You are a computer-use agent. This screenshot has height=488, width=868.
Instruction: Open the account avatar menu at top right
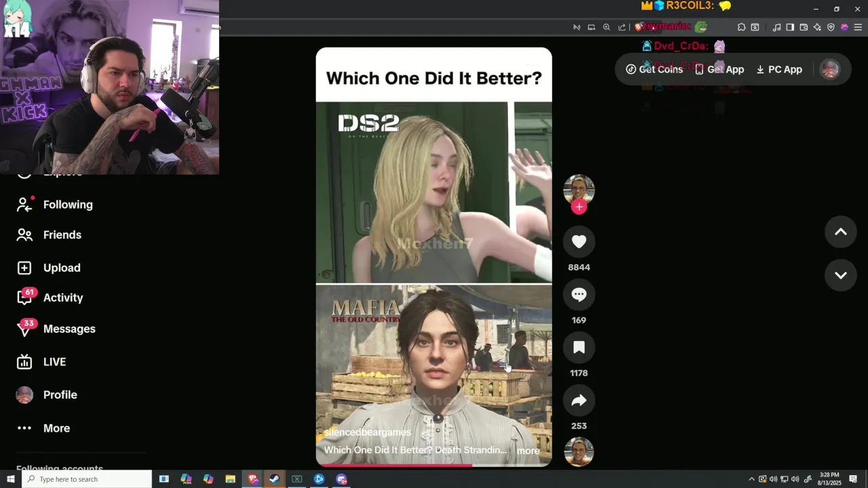[830, 69]
